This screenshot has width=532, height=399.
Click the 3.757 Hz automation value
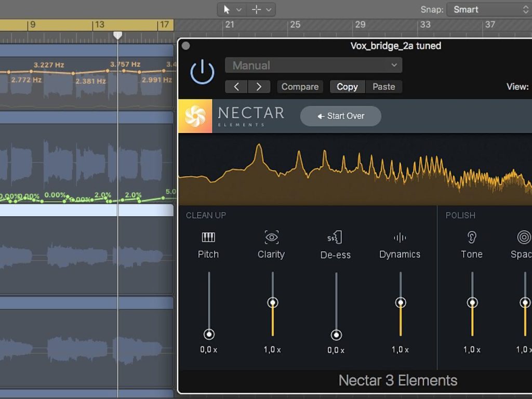[x=125, y=64]
